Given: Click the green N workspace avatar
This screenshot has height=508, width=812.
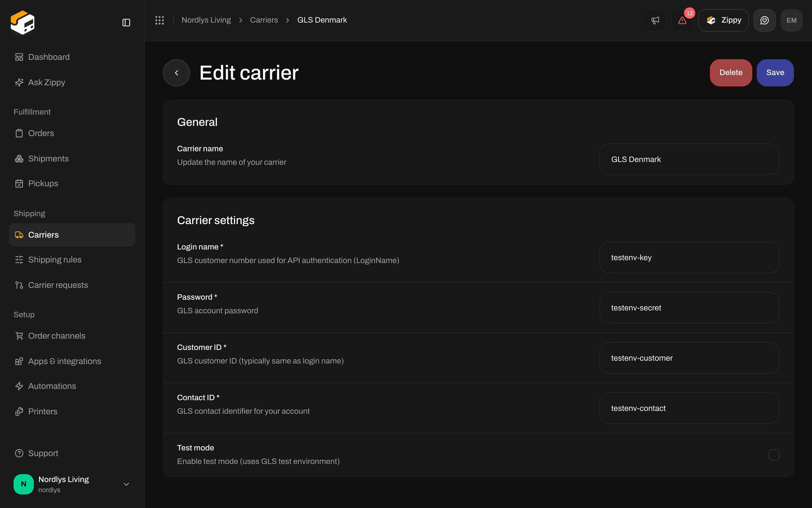Looking at the screenshot, I should point(23,484).
